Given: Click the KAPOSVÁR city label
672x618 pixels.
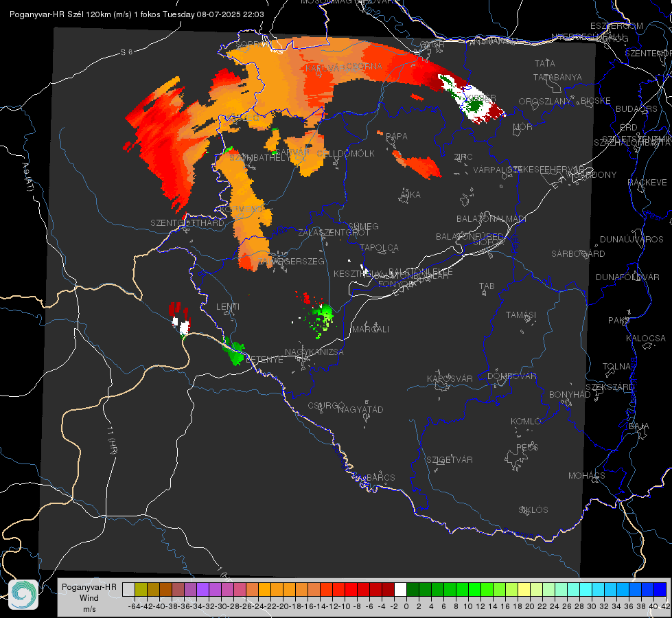Looking at the screenshot, I should point(450,378).
